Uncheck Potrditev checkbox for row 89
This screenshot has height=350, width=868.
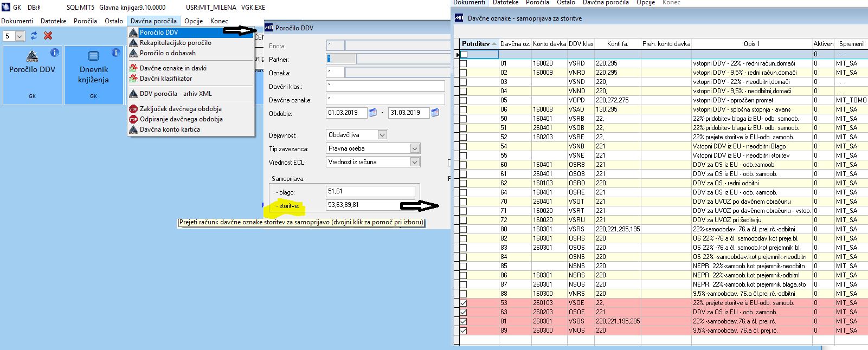[463, 330]
